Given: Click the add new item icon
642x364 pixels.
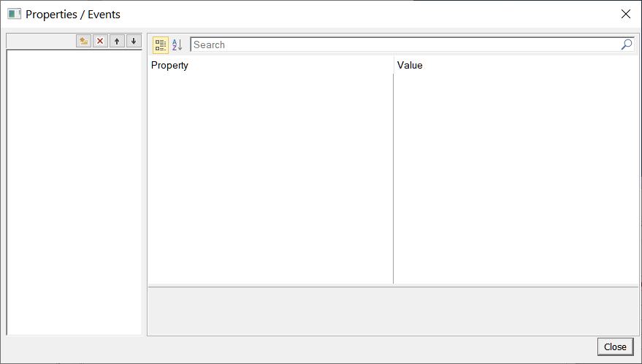Looking at the screenshot, I should pos(84,42).
